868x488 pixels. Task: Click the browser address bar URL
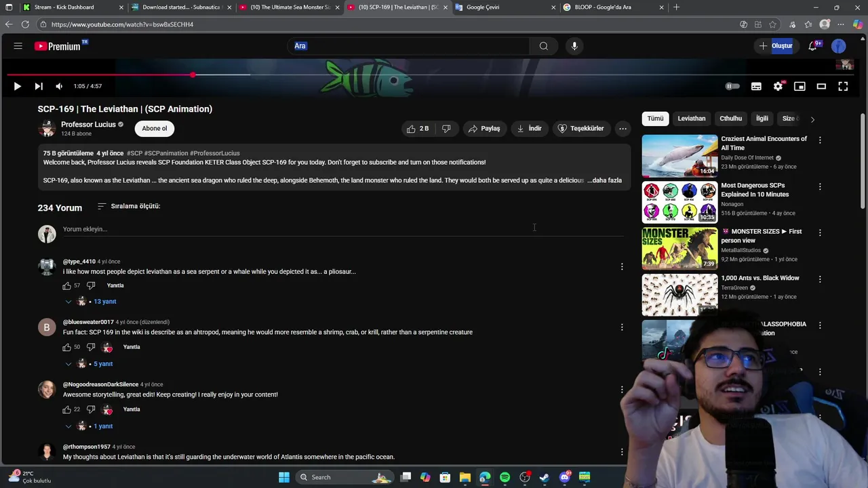122,24
